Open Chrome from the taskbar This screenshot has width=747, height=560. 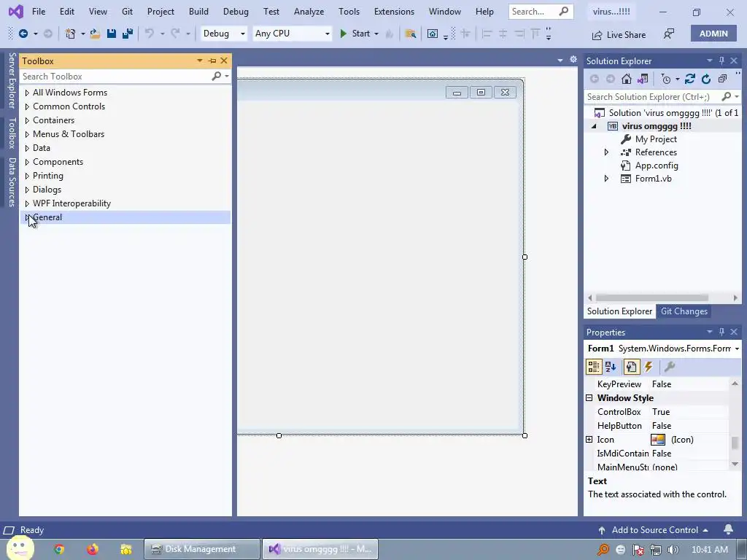click(59, 549)
